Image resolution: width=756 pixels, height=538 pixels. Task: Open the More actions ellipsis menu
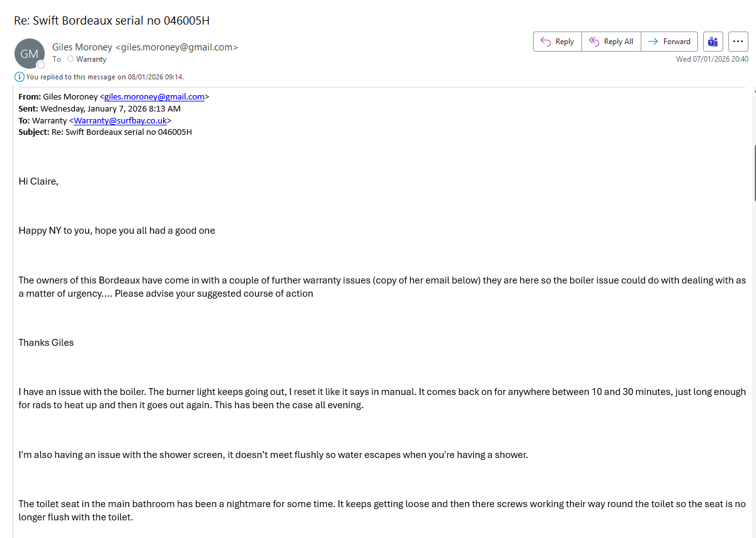tap(738, 42)
